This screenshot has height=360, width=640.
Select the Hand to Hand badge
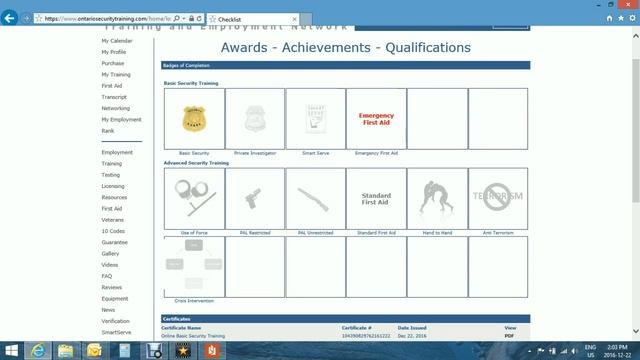(437, 198)
